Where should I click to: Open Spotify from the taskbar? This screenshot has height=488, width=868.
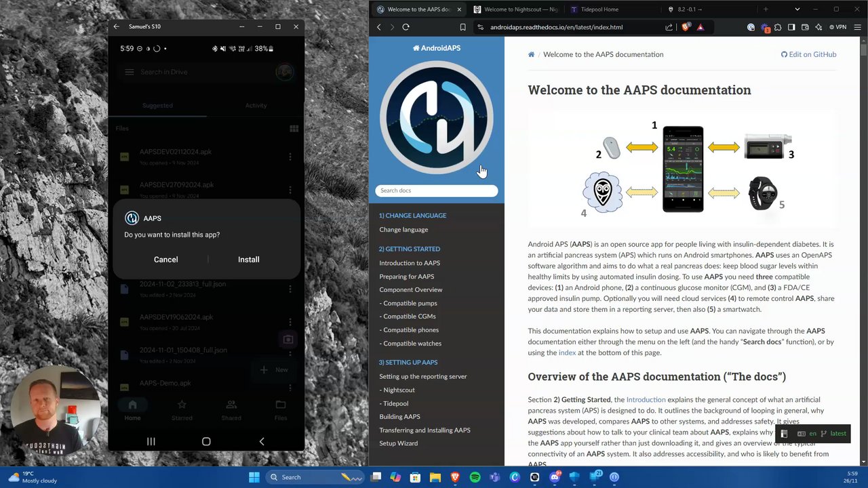click(x=475, y=477)
